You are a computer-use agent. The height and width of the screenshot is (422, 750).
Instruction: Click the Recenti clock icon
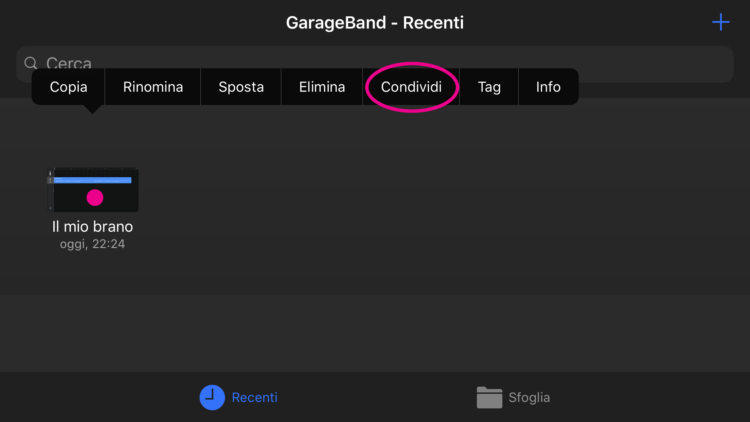[212, 397]
